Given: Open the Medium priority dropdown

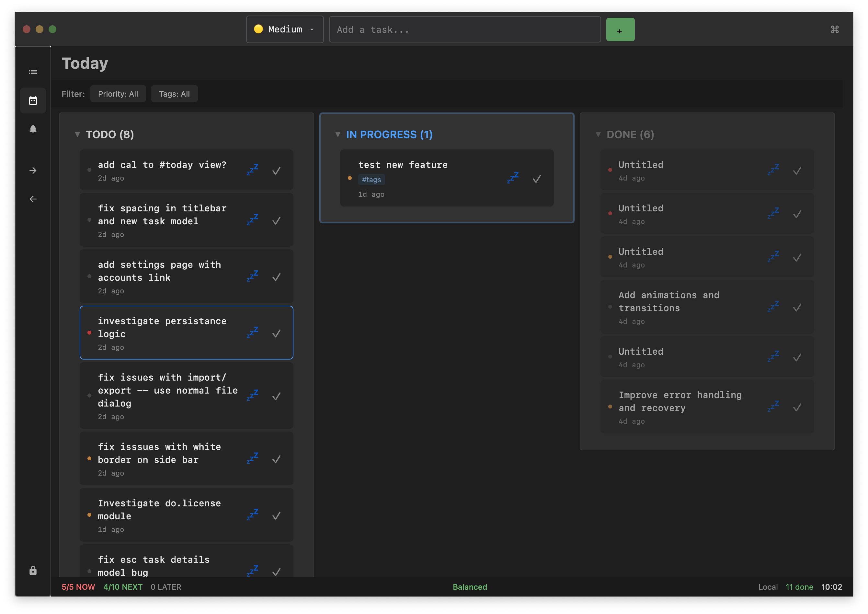Looking at the screenshot, I should click(x=285, y=30).
